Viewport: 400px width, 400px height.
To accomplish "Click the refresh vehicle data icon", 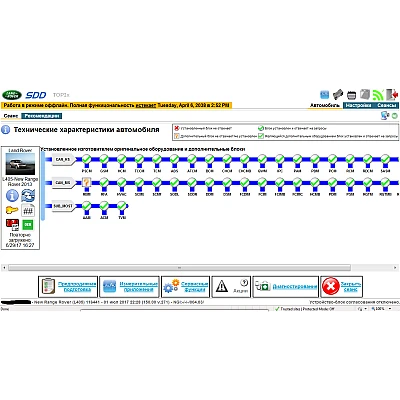I will [x=28, y=195].
